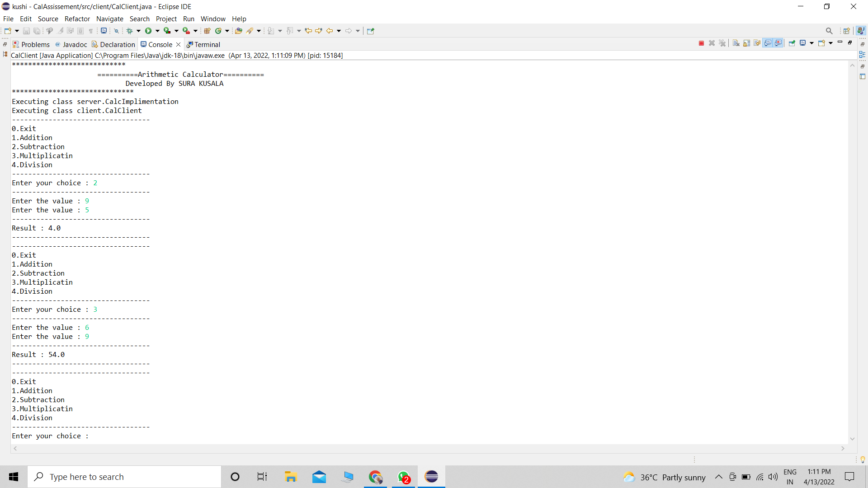This screenshot has width=868, height=488.
Task: Click the Windows taskbar search box
Action: (124, 477)
